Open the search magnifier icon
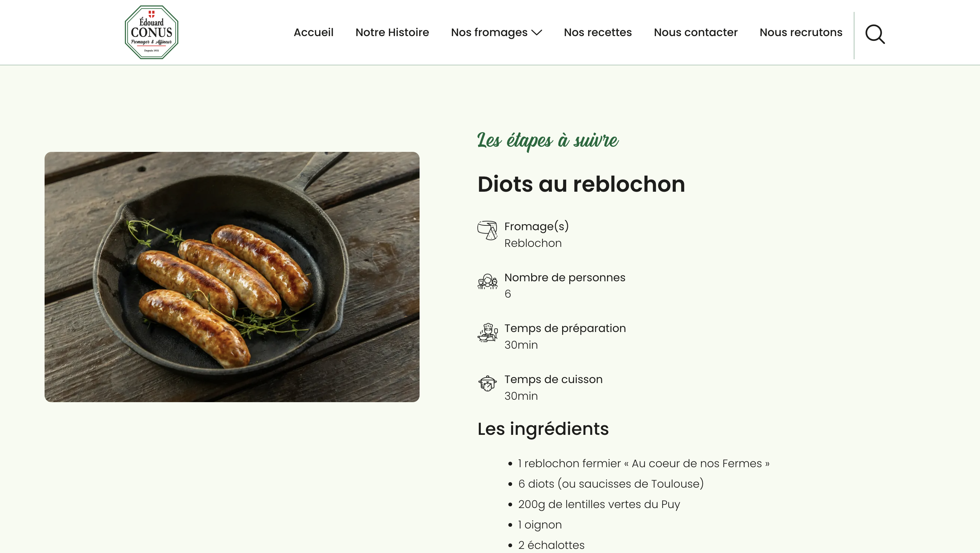Screen dimensions: 980x553 (x=875, y=35)
